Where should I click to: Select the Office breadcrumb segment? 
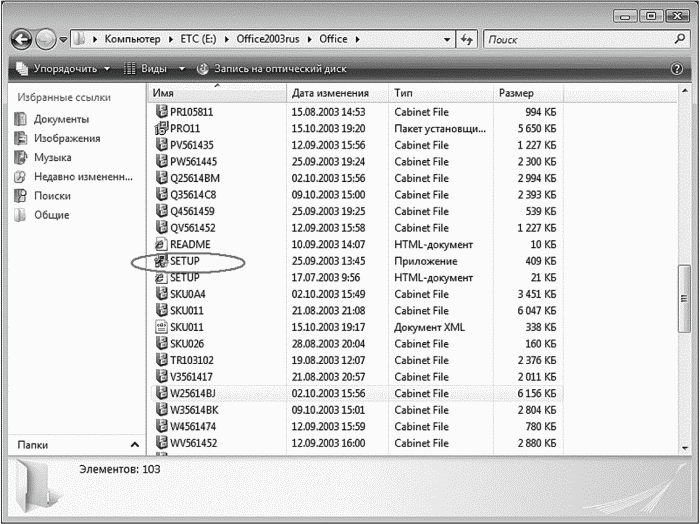333,39
